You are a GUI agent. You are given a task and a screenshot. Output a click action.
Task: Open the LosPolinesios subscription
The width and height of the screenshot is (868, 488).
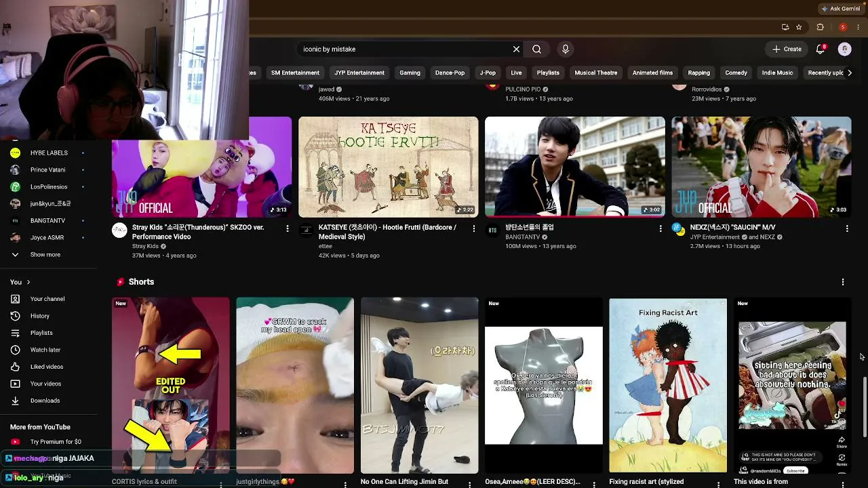[47, 187]
